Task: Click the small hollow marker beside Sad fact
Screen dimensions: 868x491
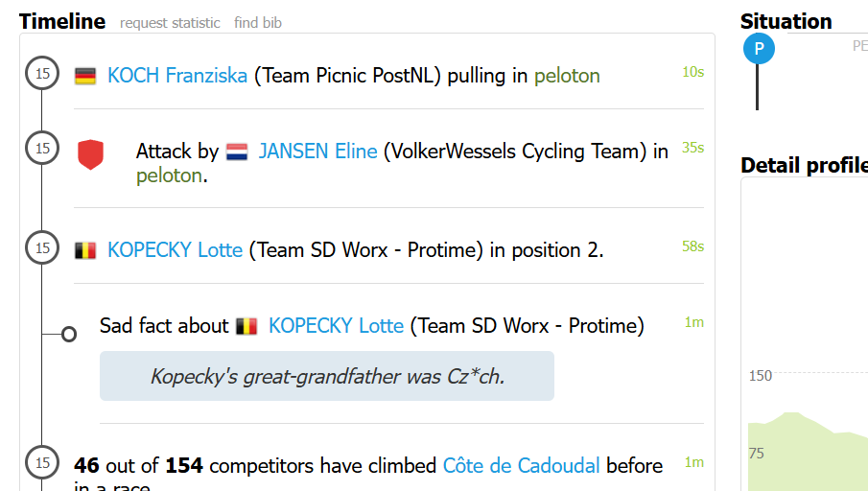Action: [69, 335]
